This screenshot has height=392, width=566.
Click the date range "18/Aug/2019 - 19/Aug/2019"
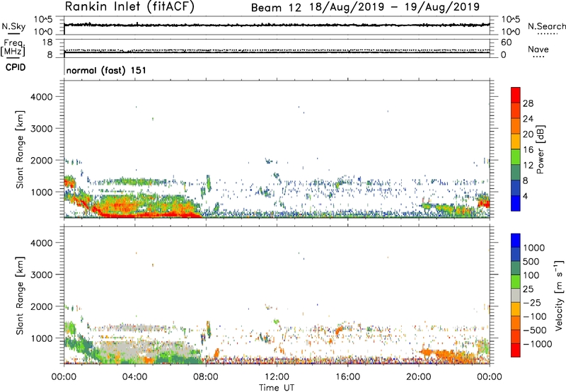coord(394,7)
